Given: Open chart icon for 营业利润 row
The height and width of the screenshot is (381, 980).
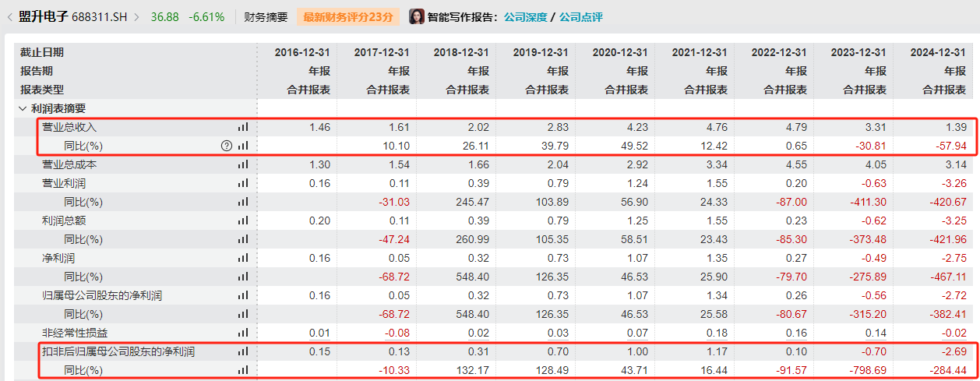Looking at the screenshot, I should (x=243, y=183).
